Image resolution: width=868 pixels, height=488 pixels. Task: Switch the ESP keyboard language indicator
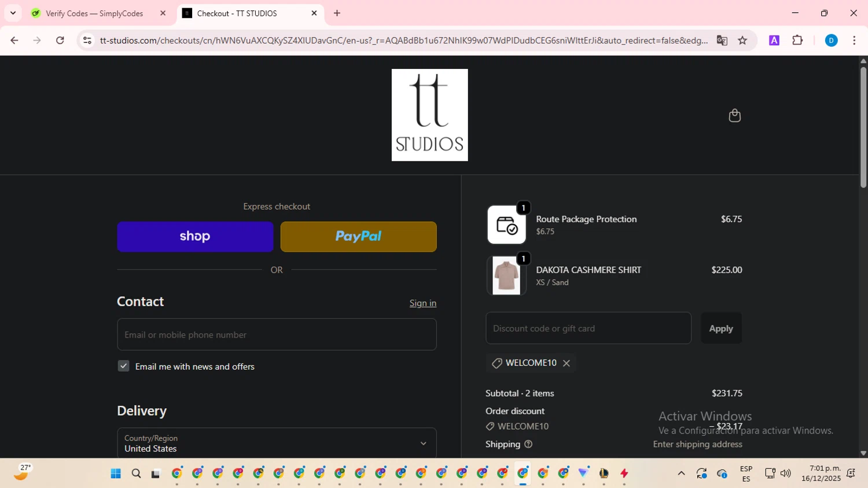click(x=746, y=474)
